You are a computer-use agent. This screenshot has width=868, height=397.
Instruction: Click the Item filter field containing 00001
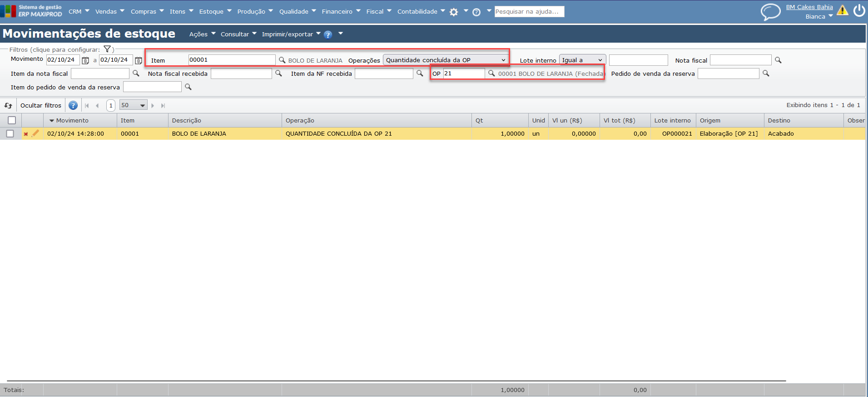pyautogui.click(x=232, y=60)
